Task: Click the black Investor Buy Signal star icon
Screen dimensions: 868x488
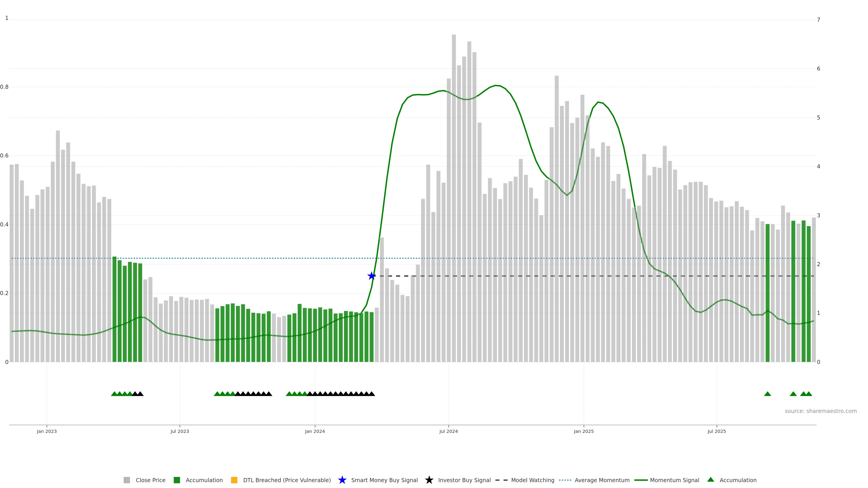Action: 429,480
